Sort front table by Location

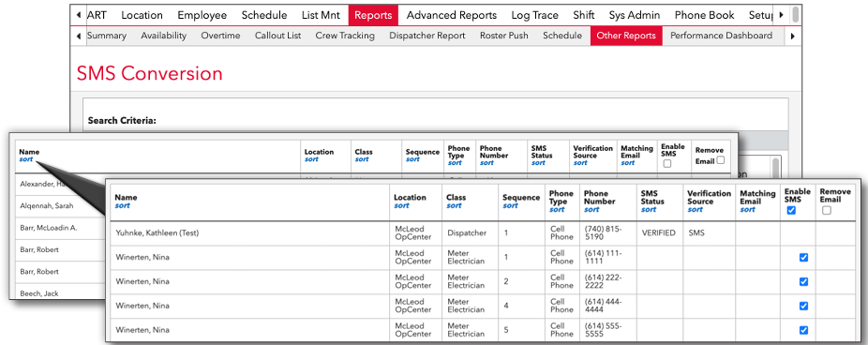pos(401,205)
